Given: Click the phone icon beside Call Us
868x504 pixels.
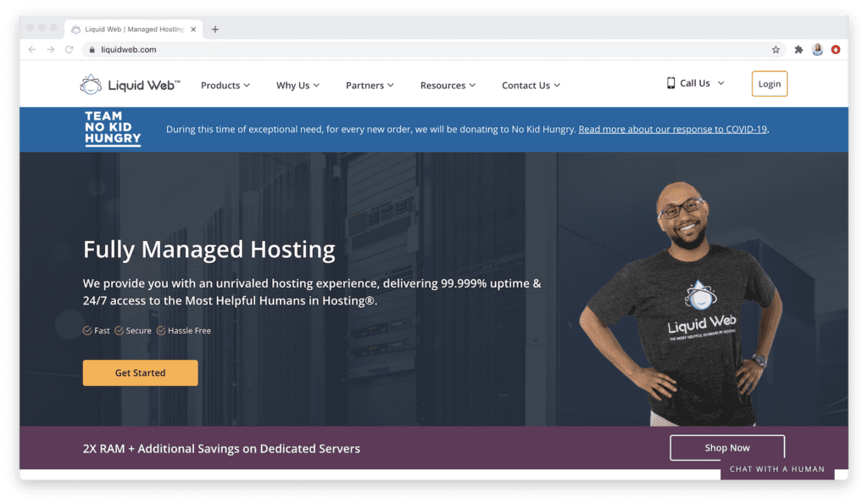Looking at the screenshot, I should click(670, 83).
